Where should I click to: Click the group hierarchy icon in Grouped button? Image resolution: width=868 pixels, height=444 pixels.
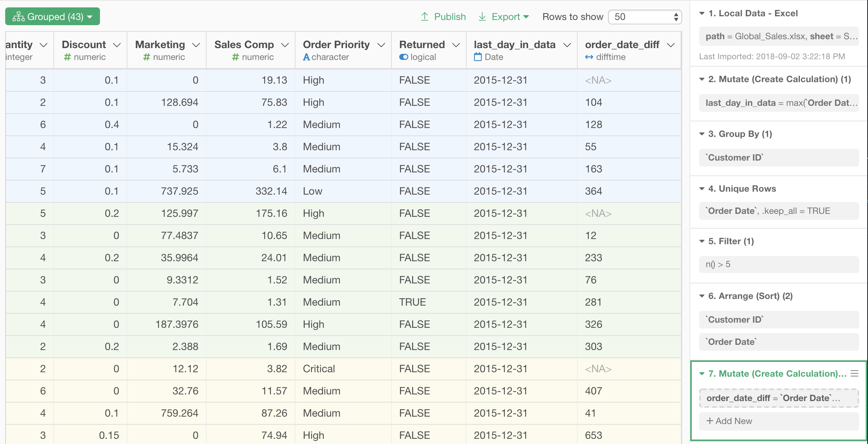coord(18,17)
